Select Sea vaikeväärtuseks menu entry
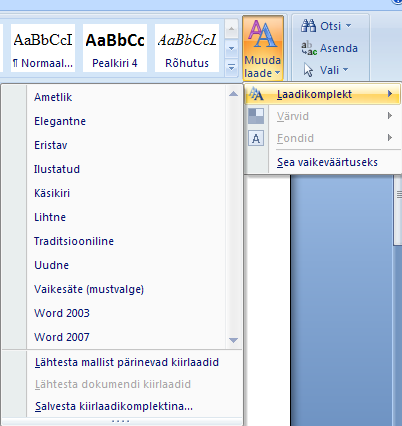 [x=327, y=162]
